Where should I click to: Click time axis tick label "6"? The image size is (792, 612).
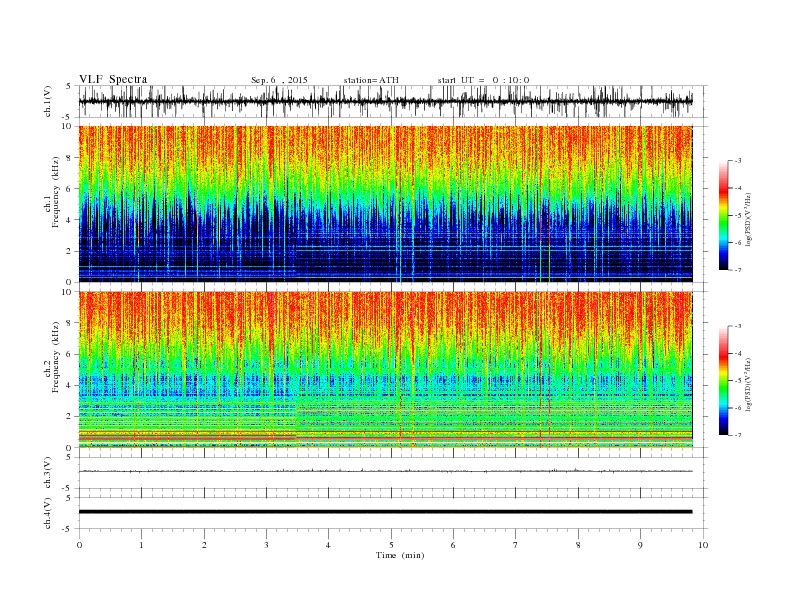pyautogui.click(x=454, y=545)
